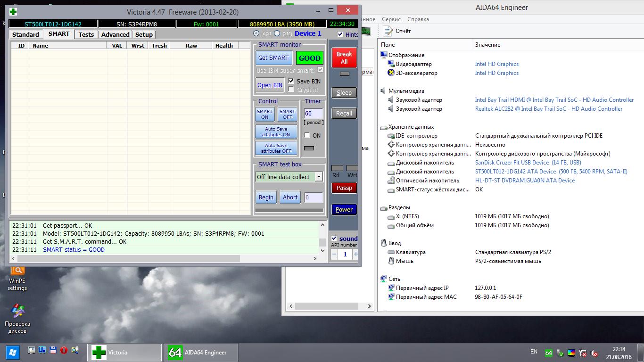Click the SMART ON button
Viewport: 644px width, 362px height.
(x=264, y=115)
